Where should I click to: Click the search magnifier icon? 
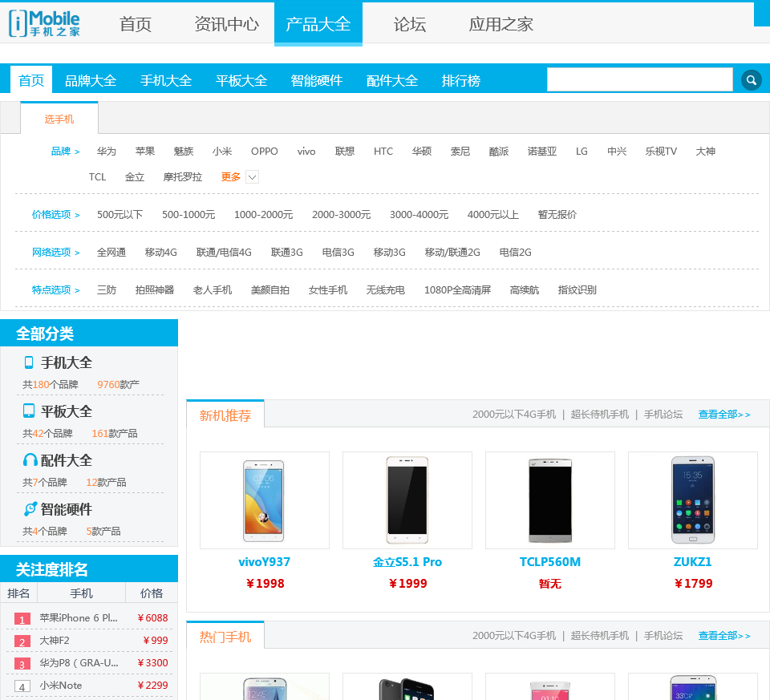pos(751,80)
